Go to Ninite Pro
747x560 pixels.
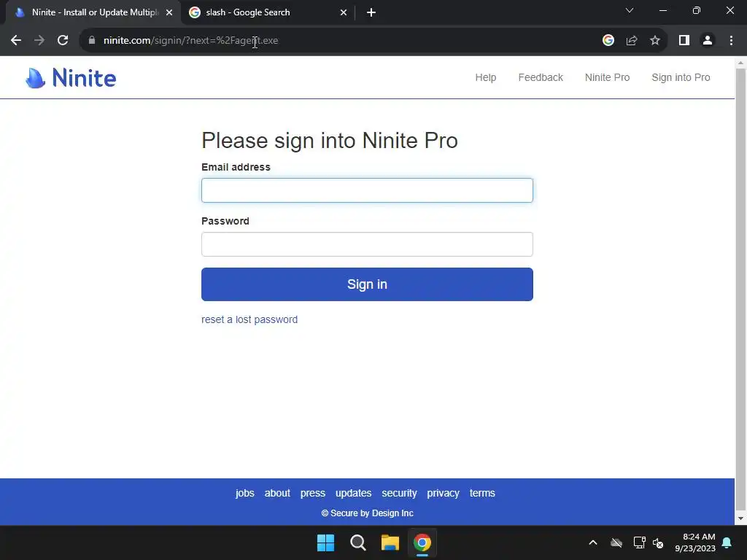pos(607,77)
